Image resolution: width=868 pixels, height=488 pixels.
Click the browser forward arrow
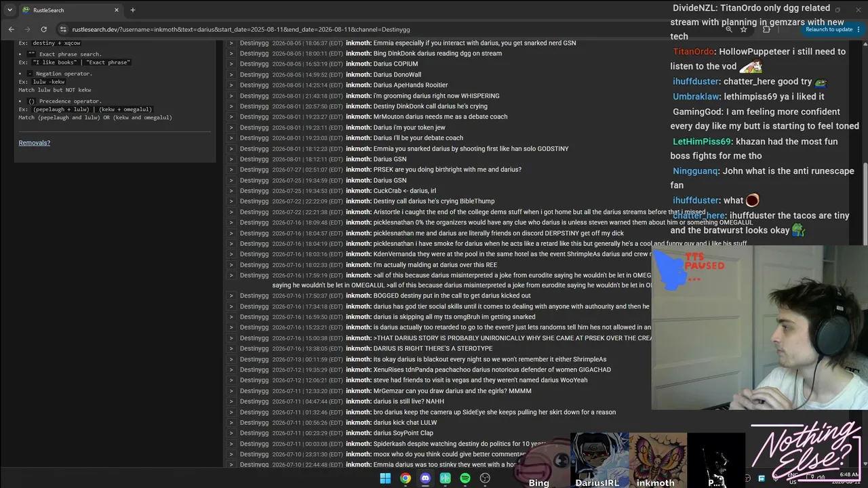click(x=28, y=29)
